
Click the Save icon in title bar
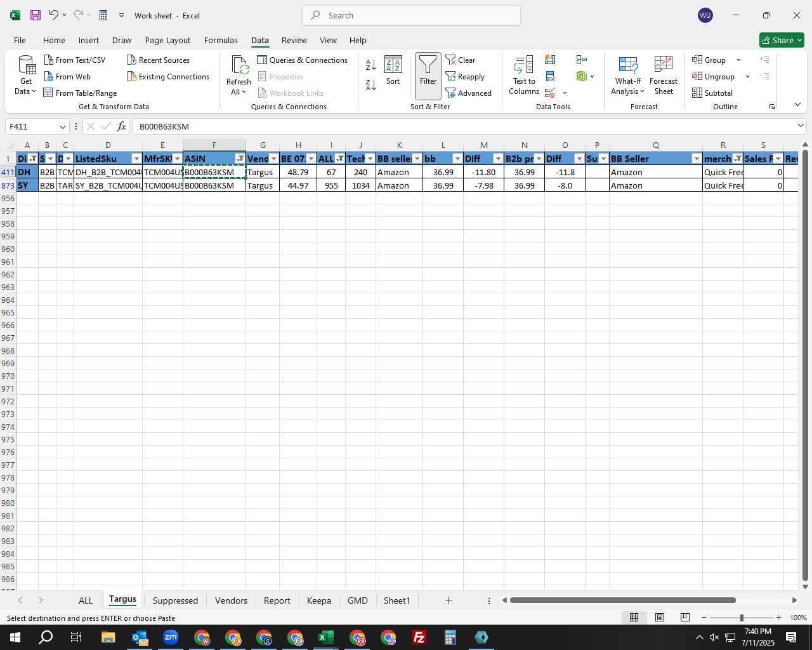(x=36, y=15)
